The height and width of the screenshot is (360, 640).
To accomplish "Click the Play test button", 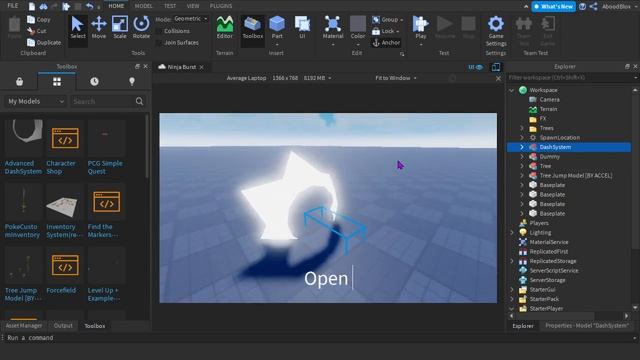I will [420, 27].
